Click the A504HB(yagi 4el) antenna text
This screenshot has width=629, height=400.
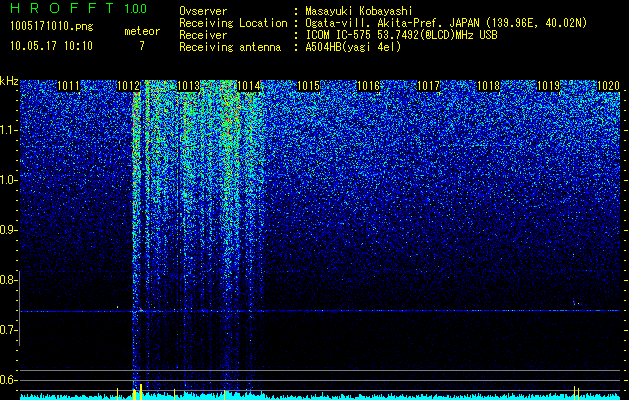353,47
